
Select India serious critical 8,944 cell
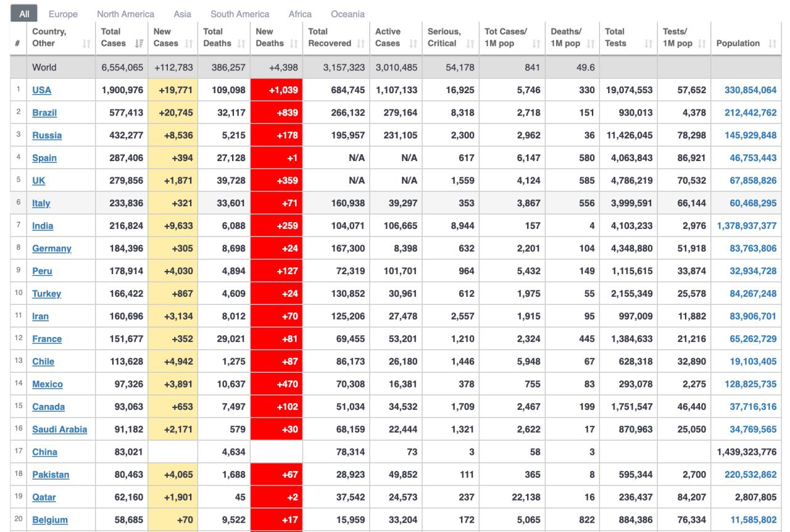451,226
